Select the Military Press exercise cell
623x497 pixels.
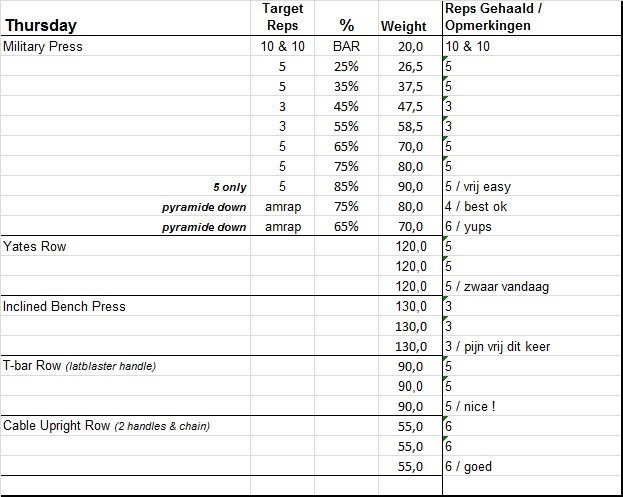[x=57, y=46]
